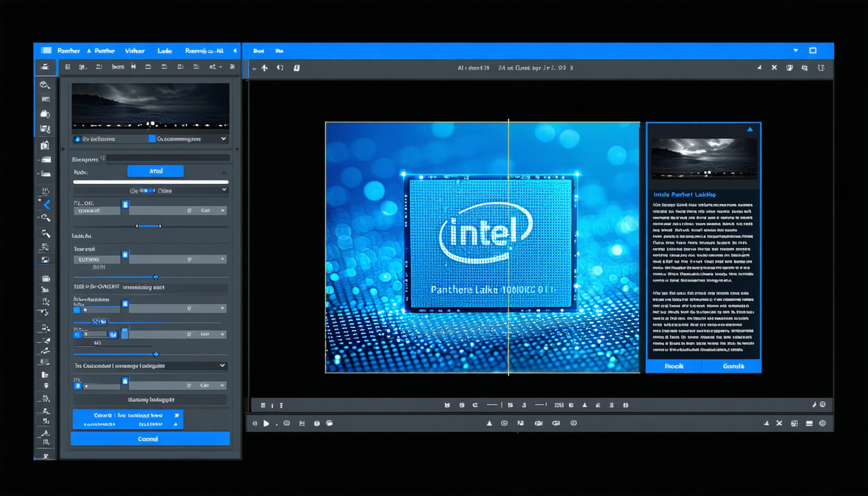Toggle the lone checkbox above Banany Integer button
This screenshot has height=496, width=868.
click(77, 386)
